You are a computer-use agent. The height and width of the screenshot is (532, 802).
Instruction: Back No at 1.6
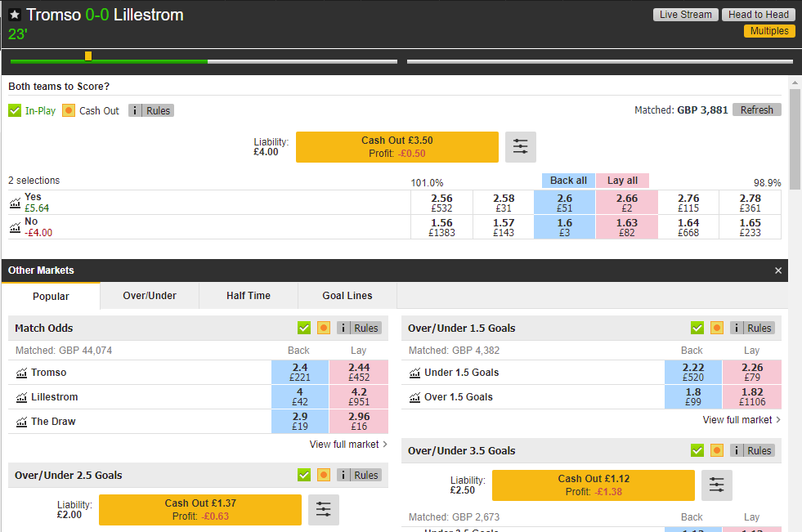tap(564, 227)
